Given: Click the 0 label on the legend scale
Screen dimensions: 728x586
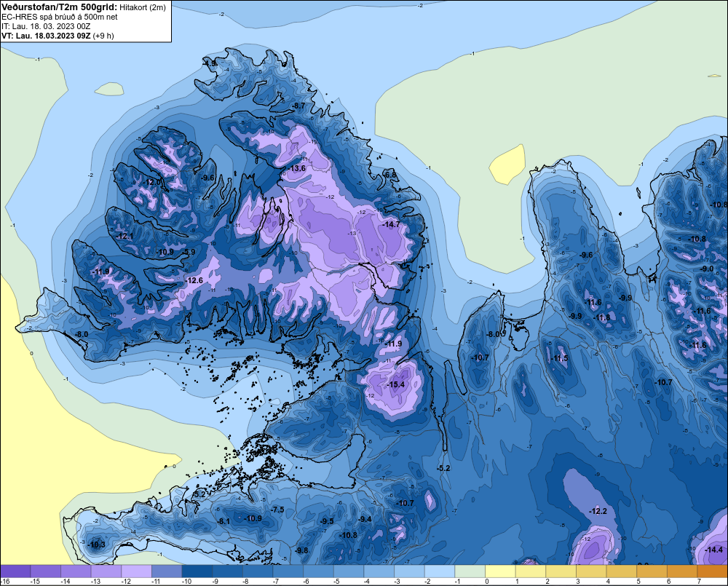Looking at the screenshot, I should (487, 582).
